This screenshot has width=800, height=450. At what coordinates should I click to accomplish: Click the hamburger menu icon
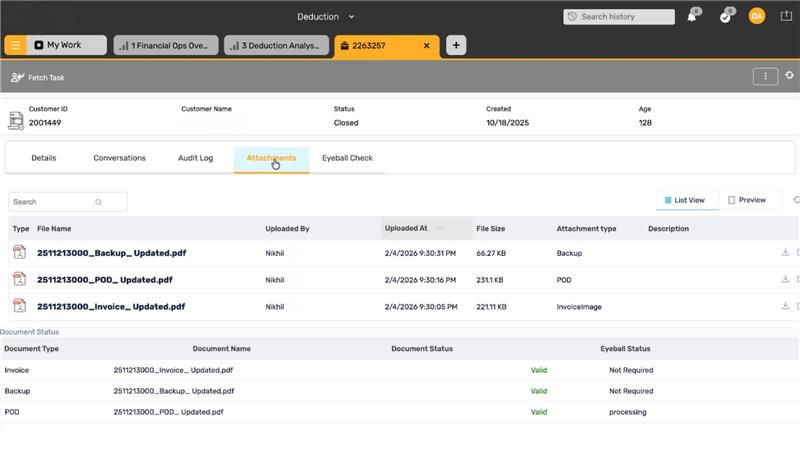(15, 45)
